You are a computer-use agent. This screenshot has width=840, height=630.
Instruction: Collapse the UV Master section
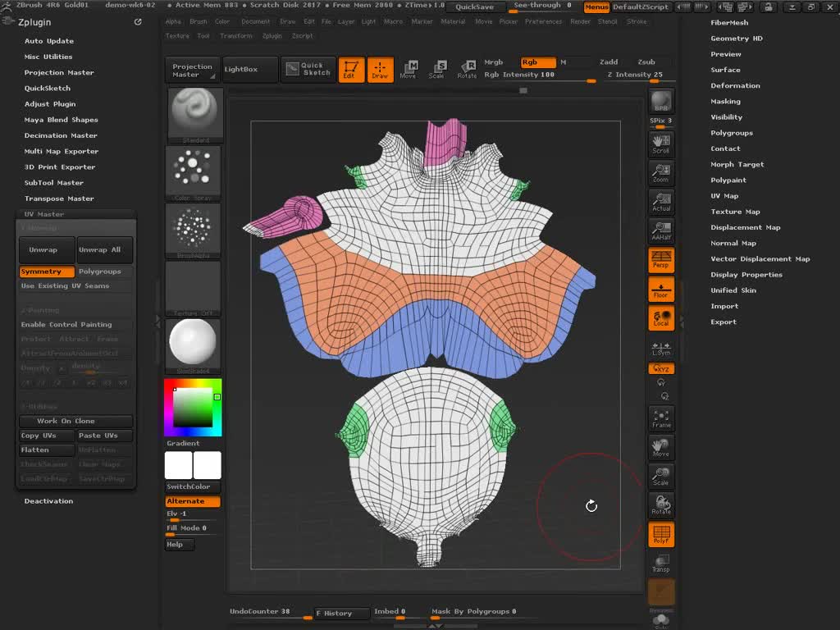pos(44,214)
